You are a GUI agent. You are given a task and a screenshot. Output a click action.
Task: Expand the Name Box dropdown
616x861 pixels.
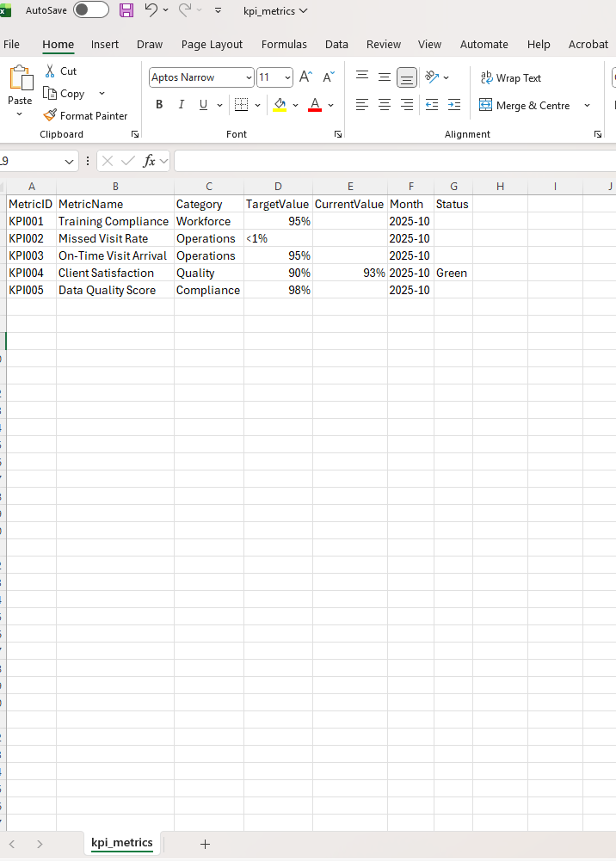pos(69,162)
